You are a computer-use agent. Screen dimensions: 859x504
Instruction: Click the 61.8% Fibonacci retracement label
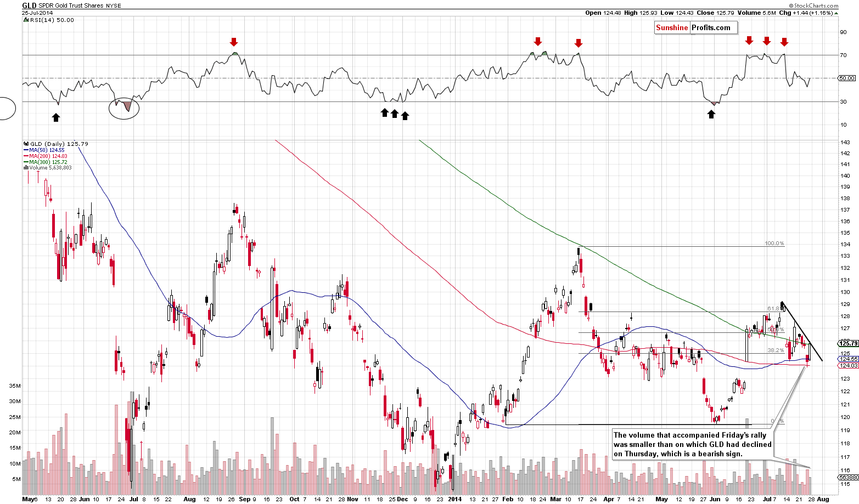(774, 309)
